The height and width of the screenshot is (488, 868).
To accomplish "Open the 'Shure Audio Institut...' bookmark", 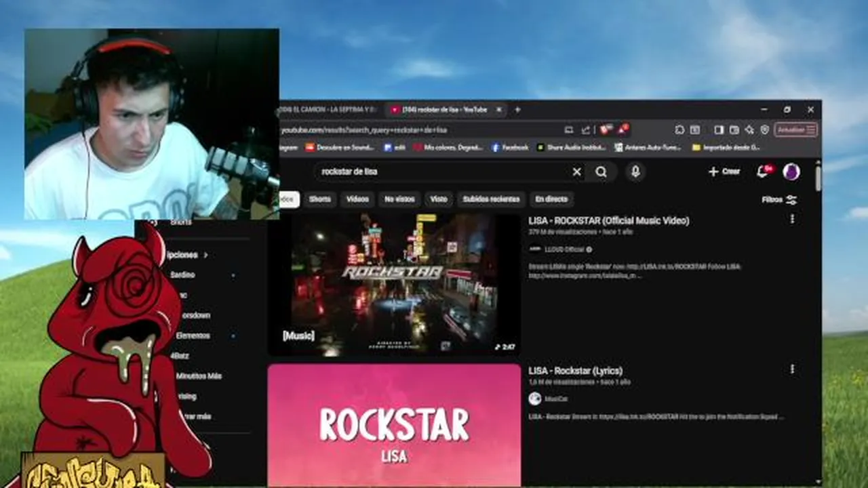I will pos(571,147).
